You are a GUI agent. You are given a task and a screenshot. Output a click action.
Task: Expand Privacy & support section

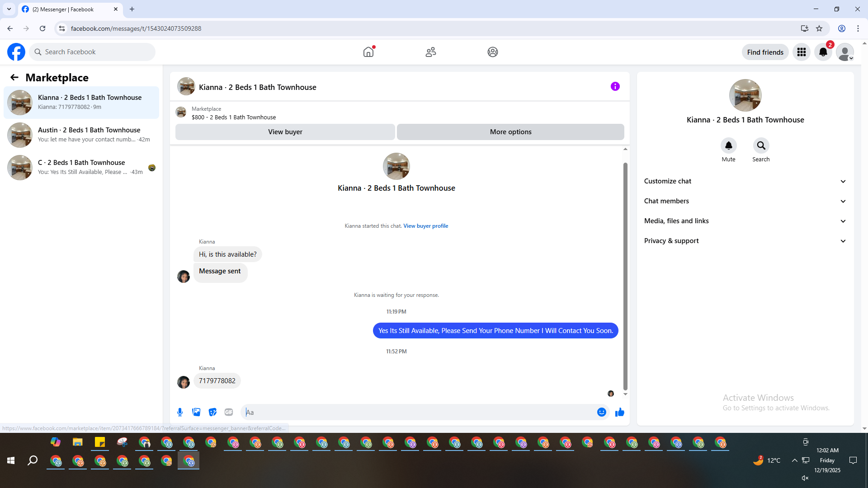click(x=745, y=241)
